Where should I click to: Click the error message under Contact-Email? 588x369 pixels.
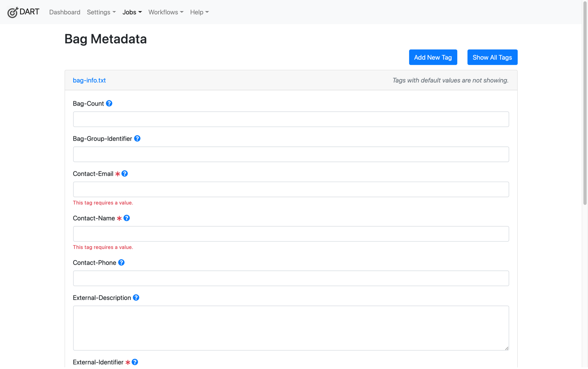coord(103,203)
